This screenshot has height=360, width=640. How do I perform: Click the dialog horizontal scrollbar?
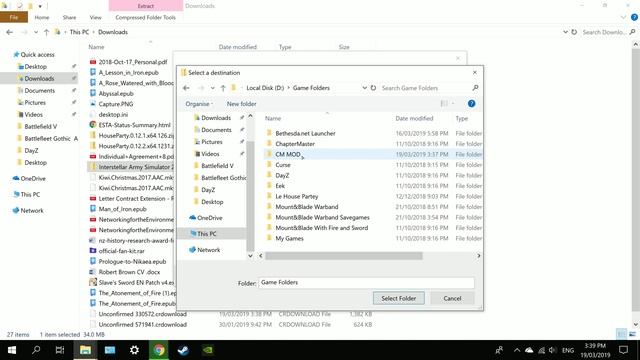tap(344, 256)
